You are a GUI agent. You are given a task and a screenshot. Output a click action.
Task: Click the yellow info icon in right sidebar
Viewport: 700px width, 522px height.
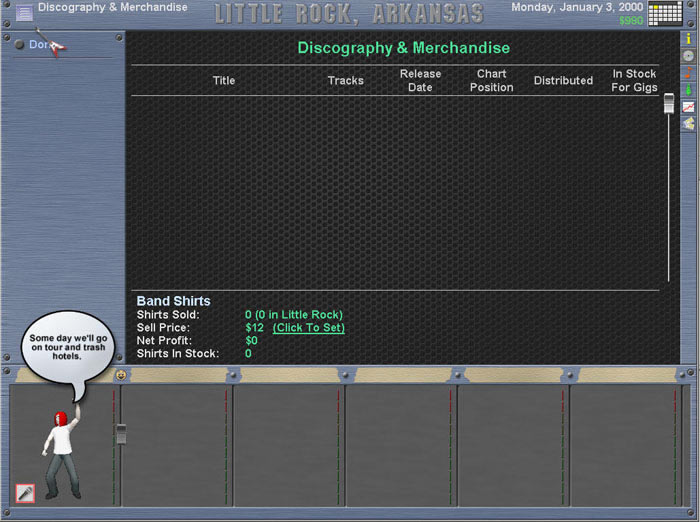[688, 39]
